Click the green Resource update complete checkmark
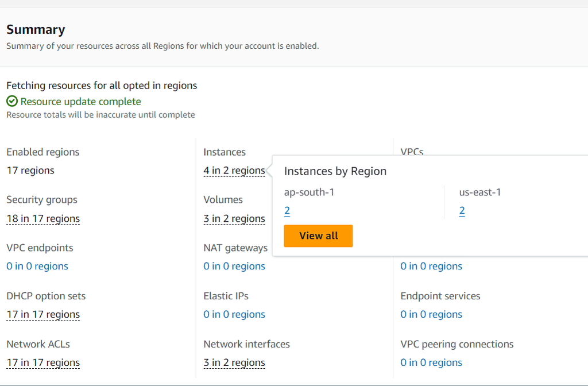The height and width of the screenshot is (386, 588). 11,101
